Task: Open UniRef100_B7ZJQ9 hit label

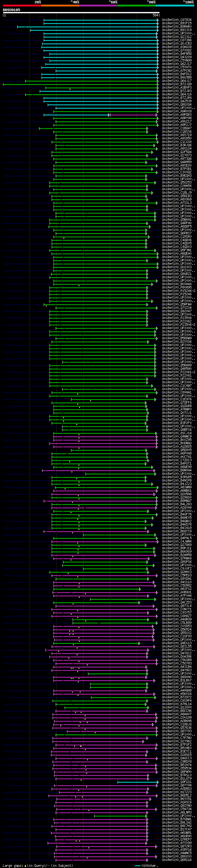Action: click(x=176, y=84)
